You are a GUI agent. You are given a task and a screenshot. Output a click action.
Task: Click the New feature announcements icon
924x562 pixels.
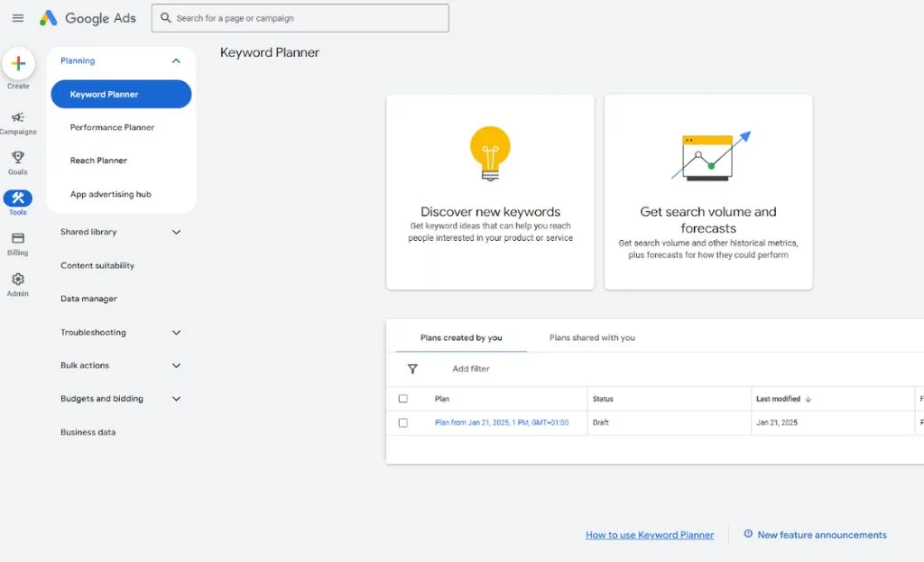[748, 534]
